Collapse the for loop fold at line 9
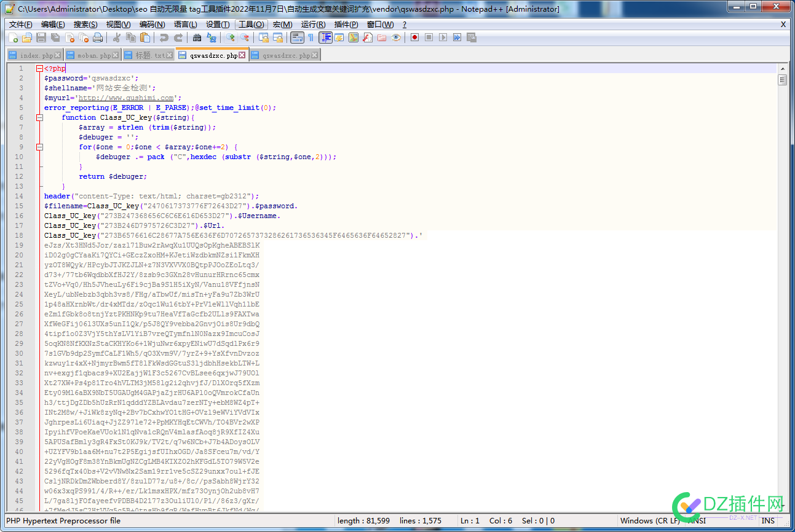This screenshot has height=532, width=795. 39,147
